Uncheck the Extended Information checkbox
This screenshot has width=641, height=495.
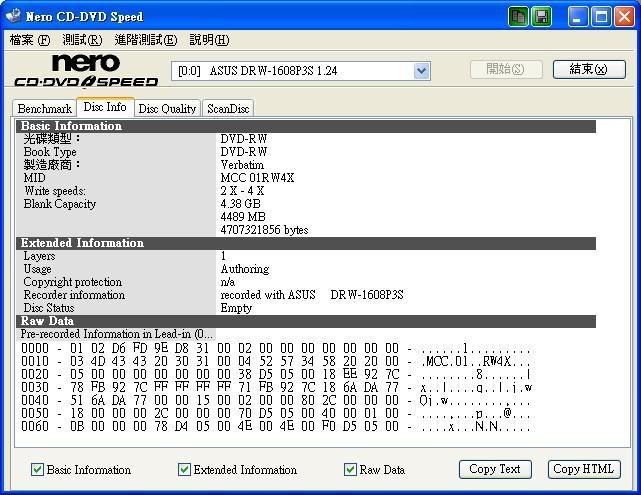point(184,469)
